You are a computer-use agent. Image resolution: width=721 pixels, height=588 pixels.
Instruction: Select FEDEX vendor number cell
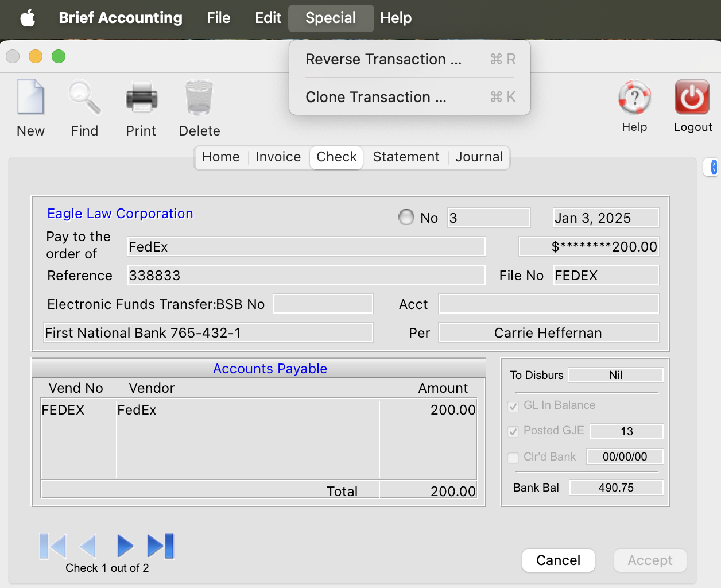(x=63, y=410)
